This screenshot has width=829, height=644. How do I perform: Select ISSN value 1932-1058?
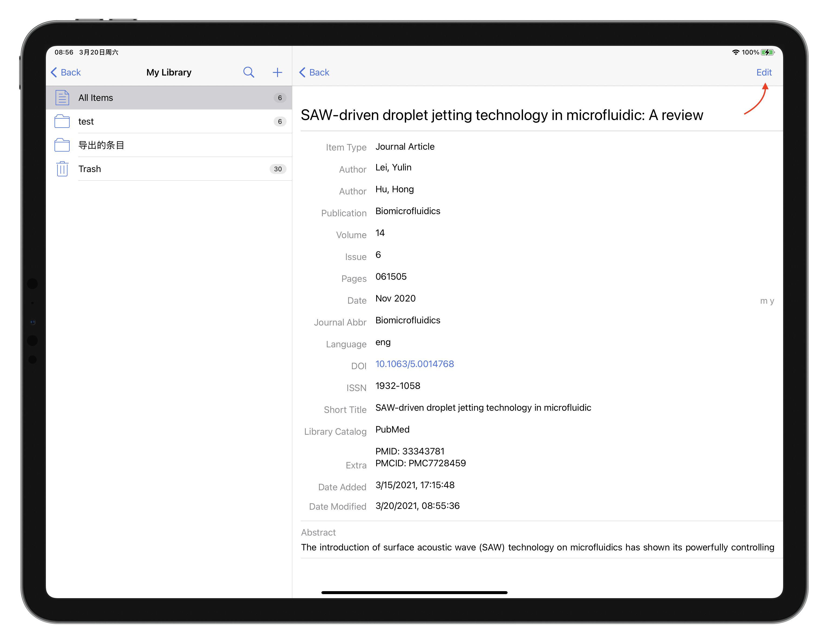398,386
